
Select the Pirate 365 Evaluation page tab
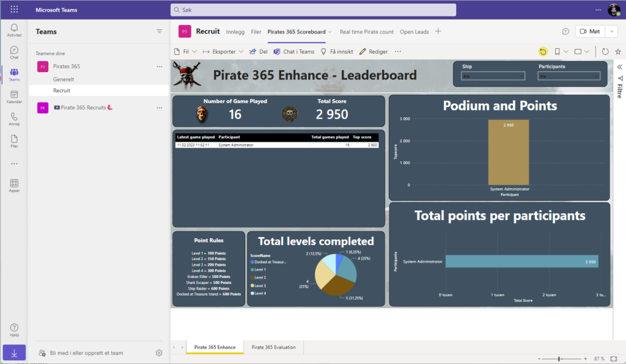(273, 348)
